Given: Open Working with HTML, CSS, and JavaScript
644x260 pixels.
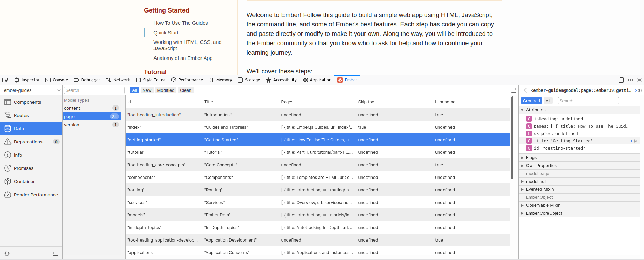Looking at the screenshot, I should click(x=188, y=45).
